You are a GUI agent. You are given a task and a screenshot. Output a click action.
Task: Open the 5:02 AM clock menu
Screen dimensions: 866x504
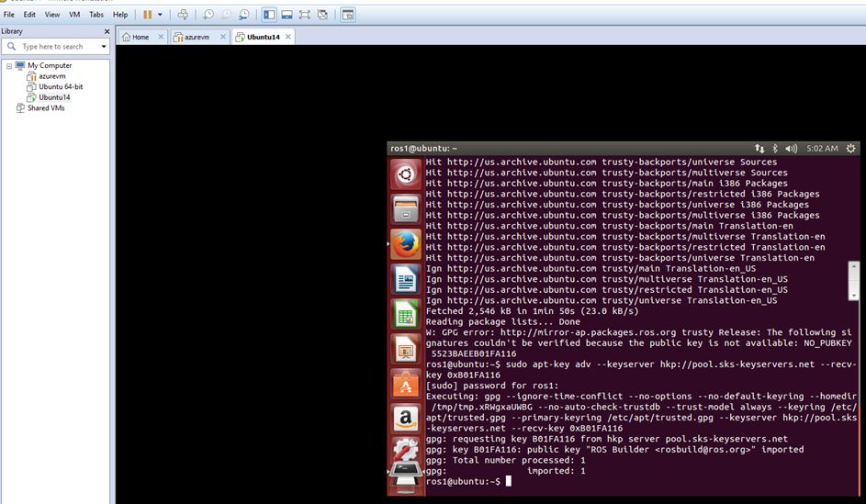coord(822,149)
